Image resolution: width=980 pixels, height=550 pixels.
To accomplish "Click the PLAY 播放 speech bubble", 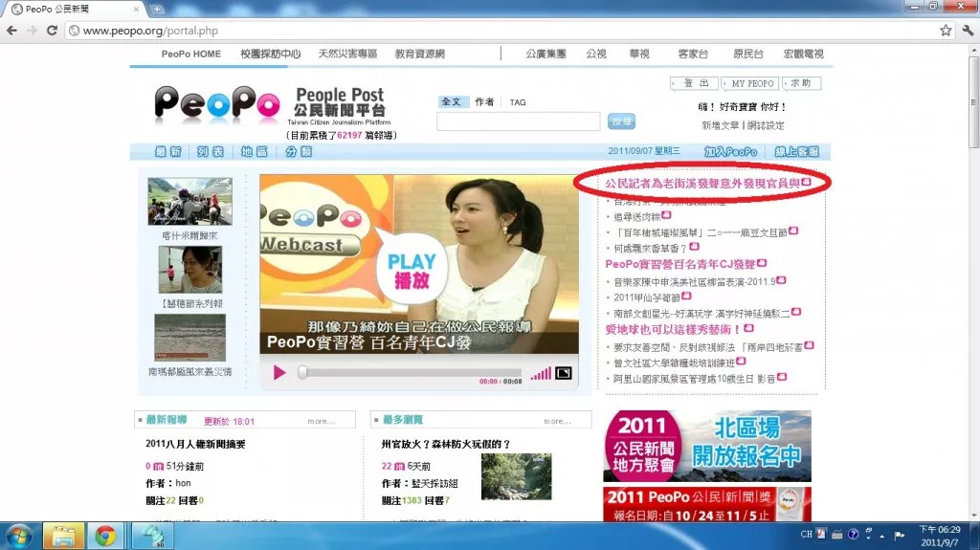I will (x=411, y=270).
